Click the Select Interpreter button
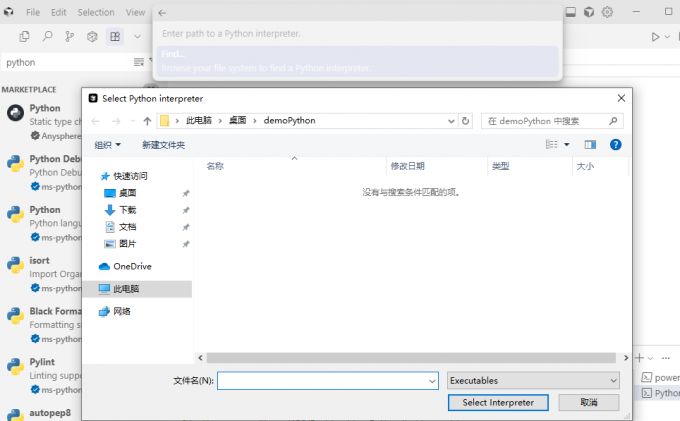Viewport: 680px width, 421px height. pyautogui.click(x=498, y=402)
